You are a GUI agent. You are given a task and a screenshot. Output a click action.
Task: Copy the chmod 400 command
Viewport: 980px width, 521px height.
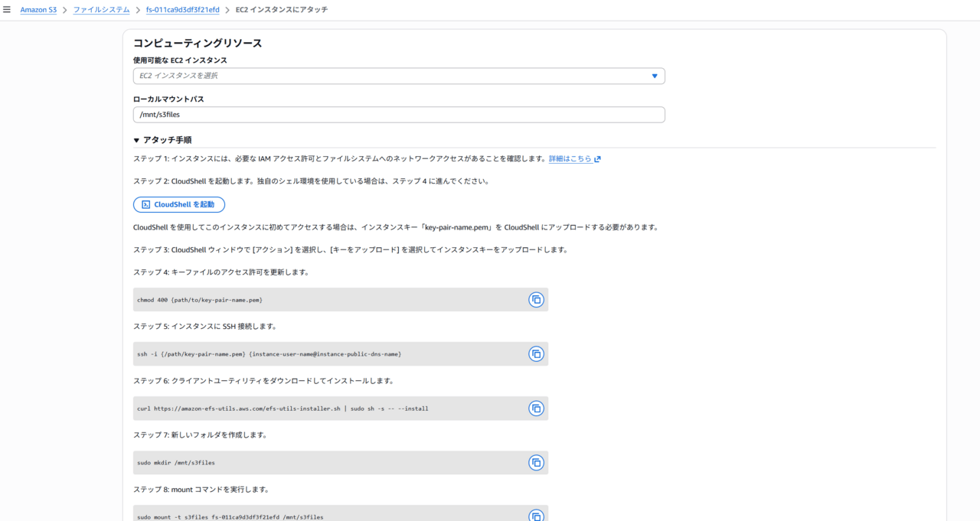(x=536, y=300)
